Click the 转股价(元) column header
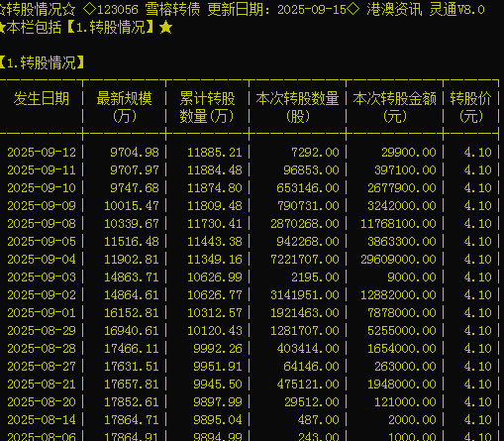 point(471,107)
